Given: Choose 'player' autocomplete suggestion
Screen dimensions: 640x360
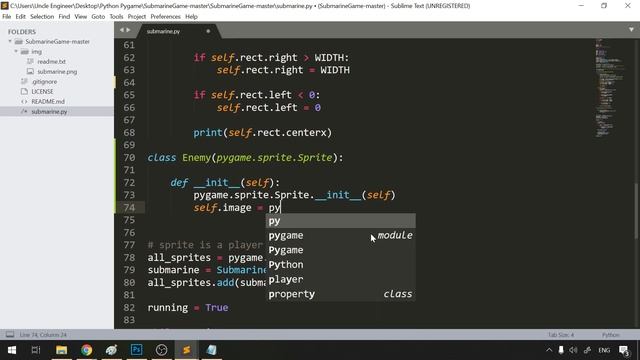Looking at the screenshot, I should 341,280.
